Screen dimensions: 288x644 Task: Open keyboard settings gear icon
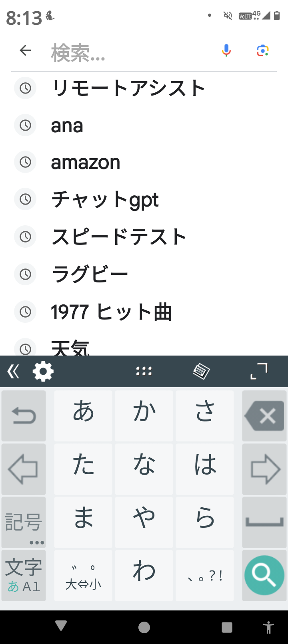pos(43,372)
